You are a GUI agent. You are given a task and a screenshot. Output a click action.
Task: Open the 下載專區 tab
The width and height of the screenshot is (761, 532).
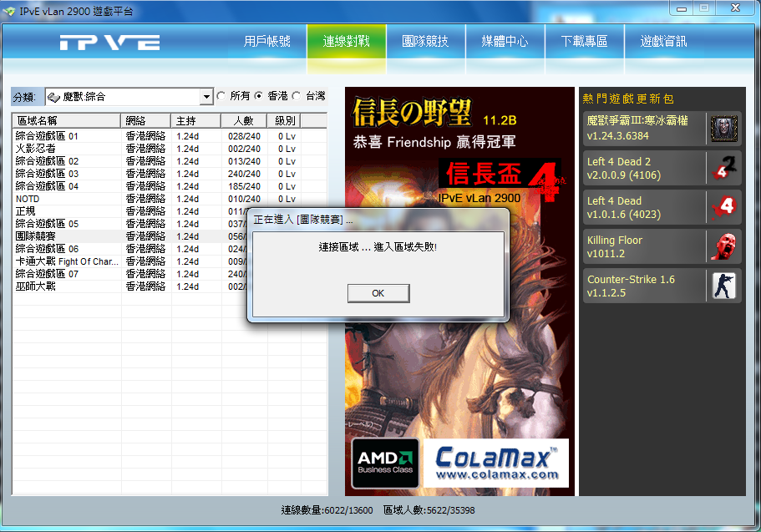(585, 42)
